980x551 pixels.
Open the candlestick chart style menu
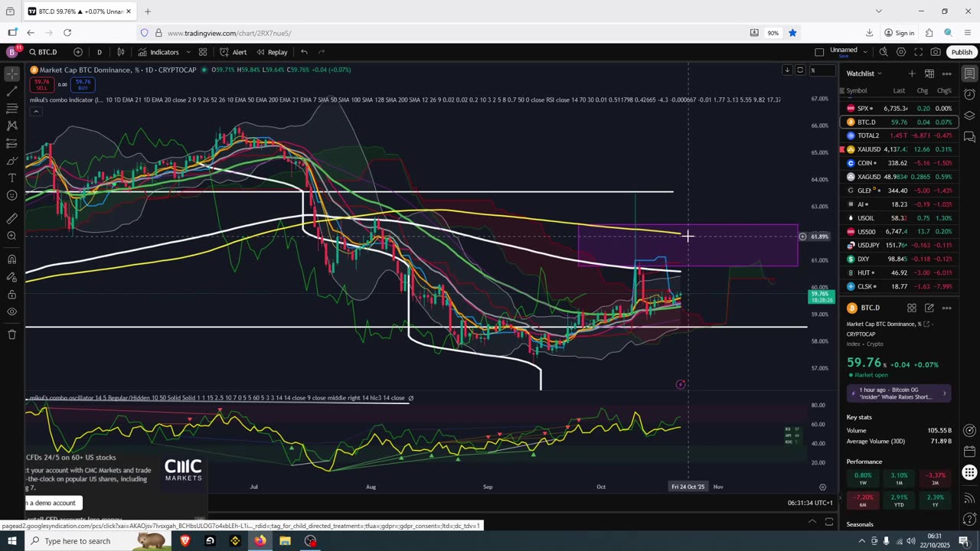121,52
